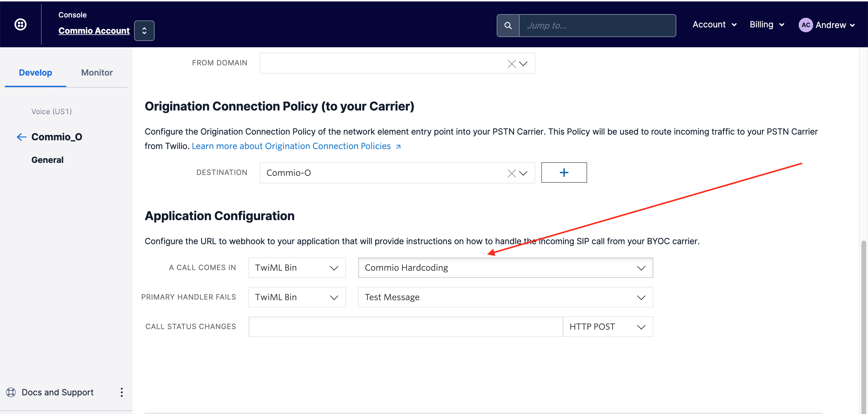The width and height of the screenshot is (868, 414).
Task: Select General in the sidebar
Action: pyautogui.click(x=47, y=160)
